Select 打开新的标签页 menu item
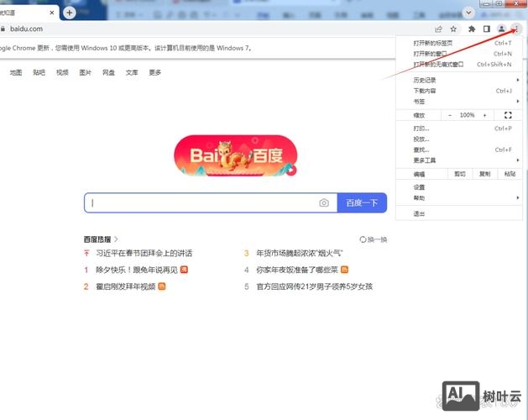Image resolution: width=528 pixels, height=420 pixels. (459, 43)
